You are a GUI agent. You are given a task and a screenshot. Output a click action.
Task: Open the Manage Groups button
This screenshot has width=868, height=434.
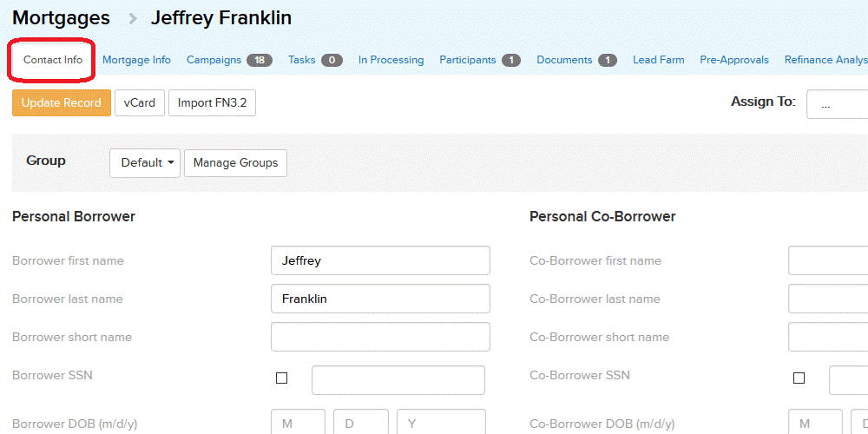coord(235,163)
